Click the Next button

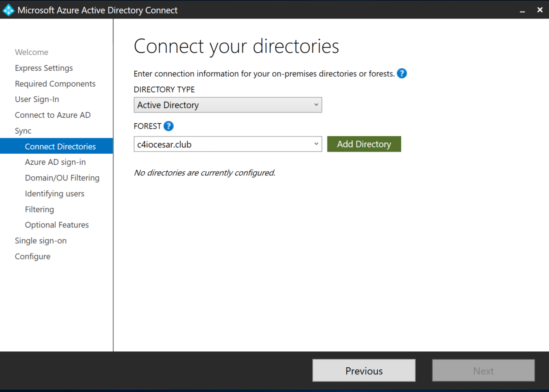tap(483, 371)
